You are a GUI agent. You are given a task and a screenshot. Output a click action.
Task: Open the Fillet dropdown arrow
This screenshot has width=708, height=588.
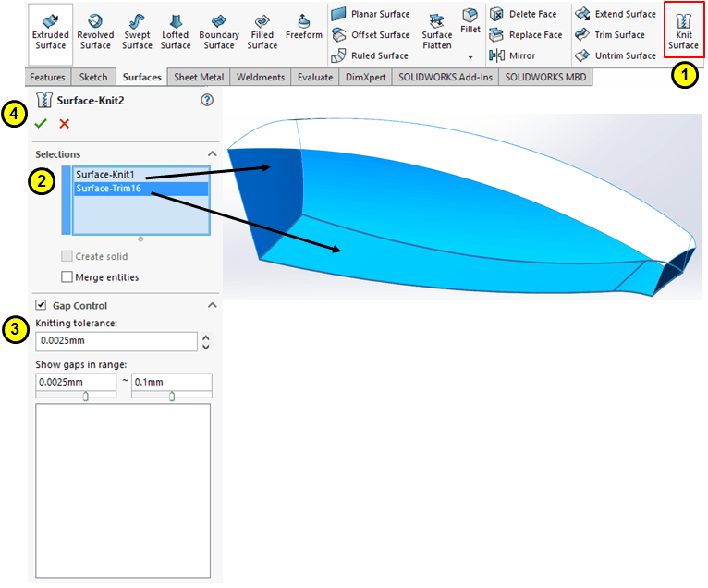coord(470,56)
